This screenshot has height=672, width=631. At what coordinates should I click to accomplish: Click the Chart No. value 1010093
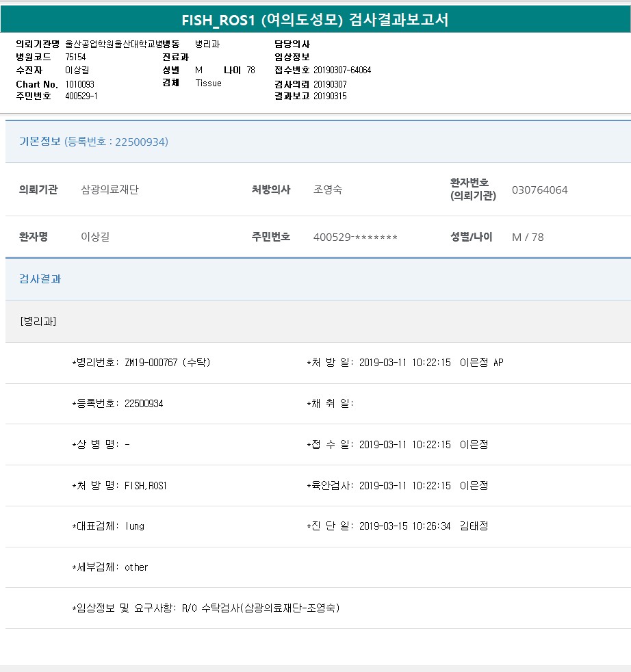point(80,84)
